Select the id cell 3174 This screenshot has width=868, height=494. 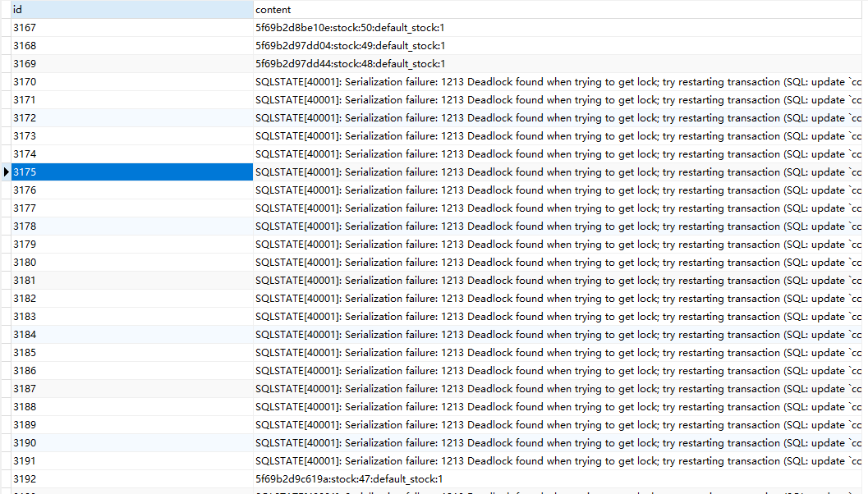click(131, 154)
